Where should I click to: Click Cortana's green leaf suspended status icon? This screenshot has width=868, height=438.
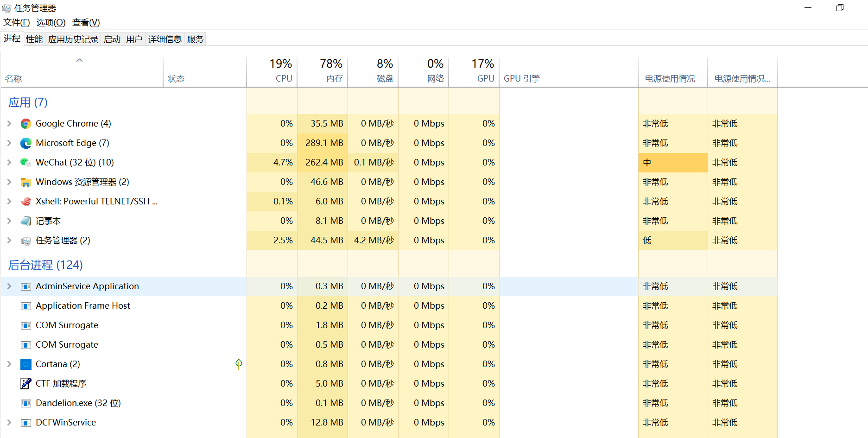[239, 364]
